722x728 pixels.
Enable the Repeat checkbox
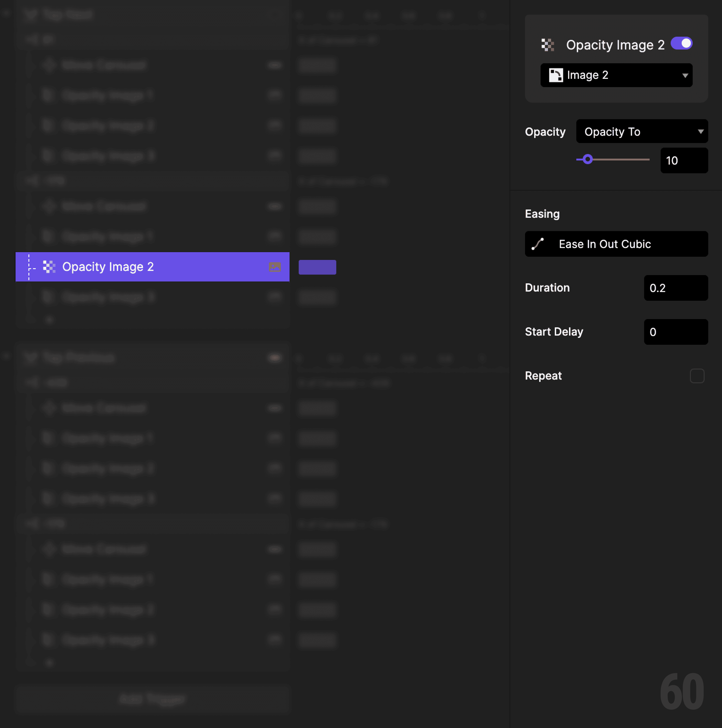[x=697, y=376]
